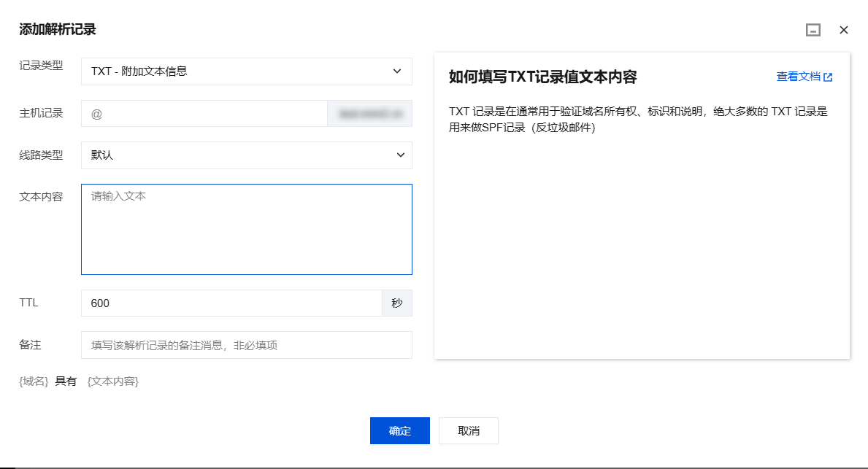Click the chevron arrow of 线路类型 selector

[x=400, y=155]
